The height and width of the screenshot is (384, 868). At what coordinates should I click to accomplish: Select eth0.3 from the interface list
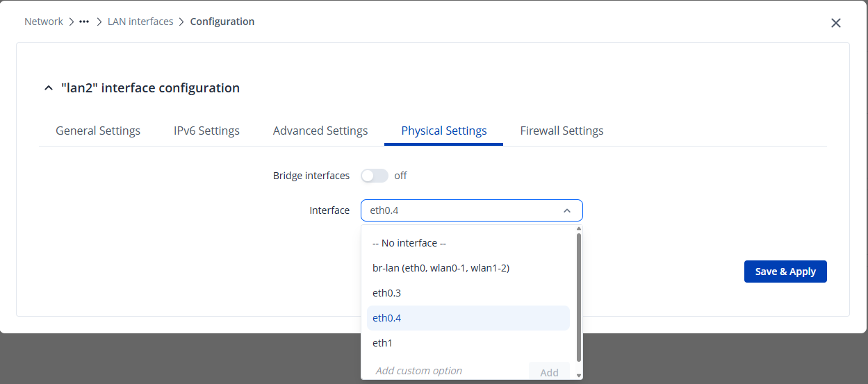click(x=387, y=293)
